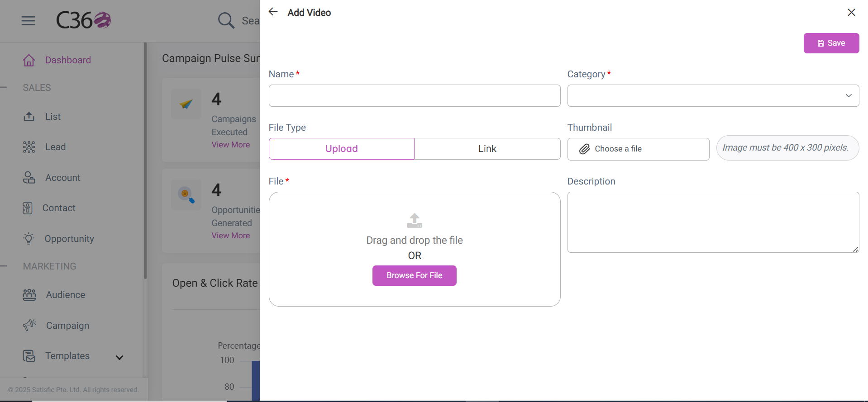Click the Account icon in the sidebar
Image resolution: width=868 pixels, height=402 pixels.
[29, 178]
